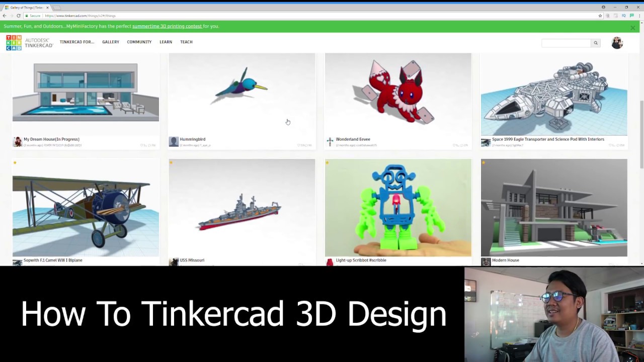Open the Gallery menu item
Screen dimensions: 644x362
coord(111,42)
